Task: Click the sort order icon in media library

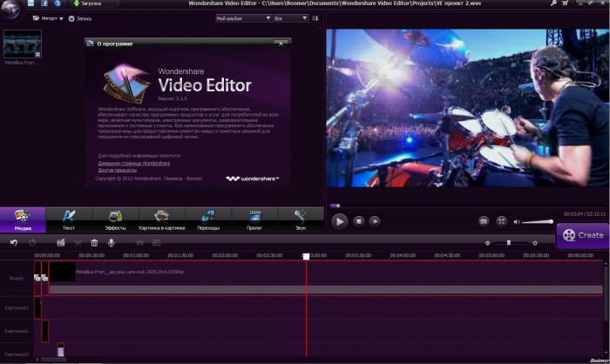Action: click(x=315, y=18)
